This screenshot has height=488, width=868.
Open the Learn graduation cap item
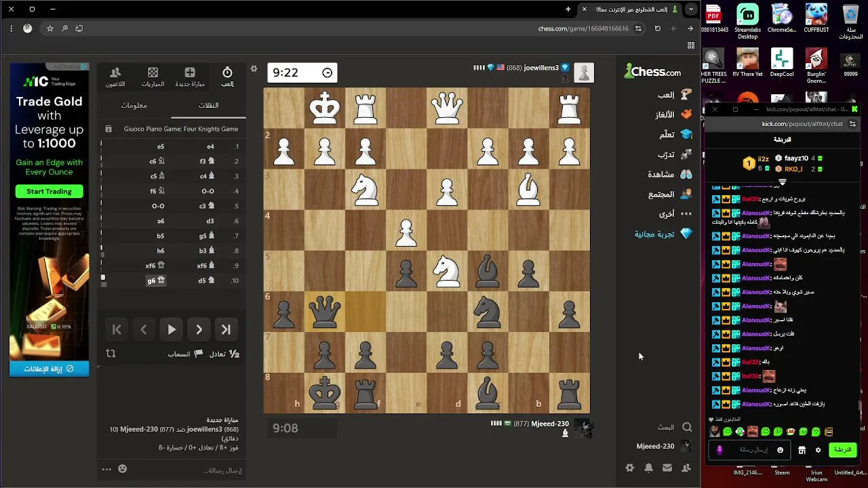click(x=675, y=134)
